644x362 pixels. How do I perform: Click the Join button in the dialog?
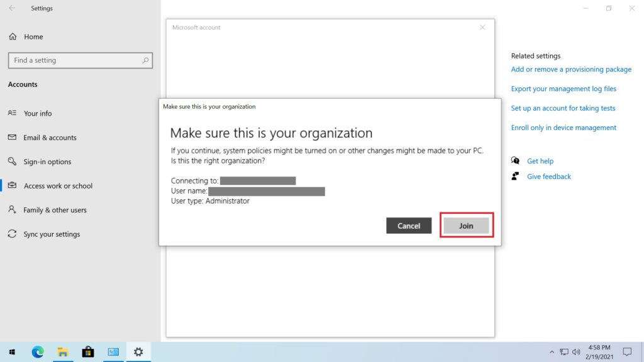(x=466, y=226)
